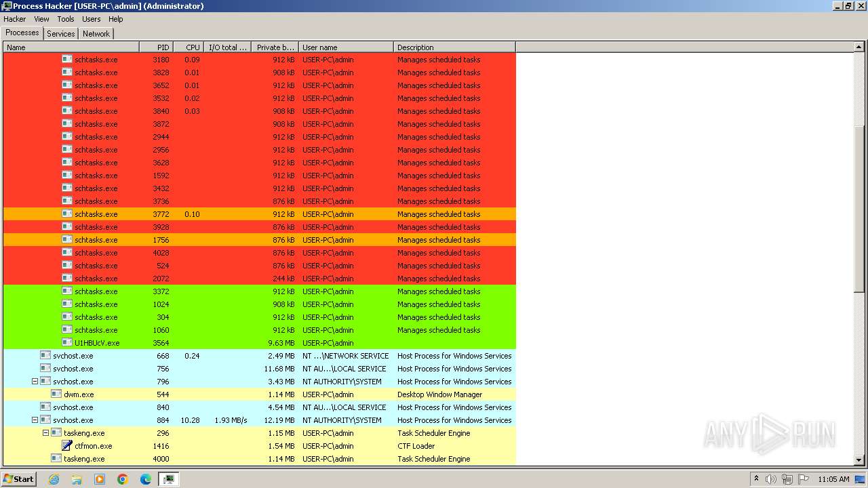Click icon of taskeng.exe PID 296
The width and height of the screenshot is (868, 488).
click(x=56, y=433)
